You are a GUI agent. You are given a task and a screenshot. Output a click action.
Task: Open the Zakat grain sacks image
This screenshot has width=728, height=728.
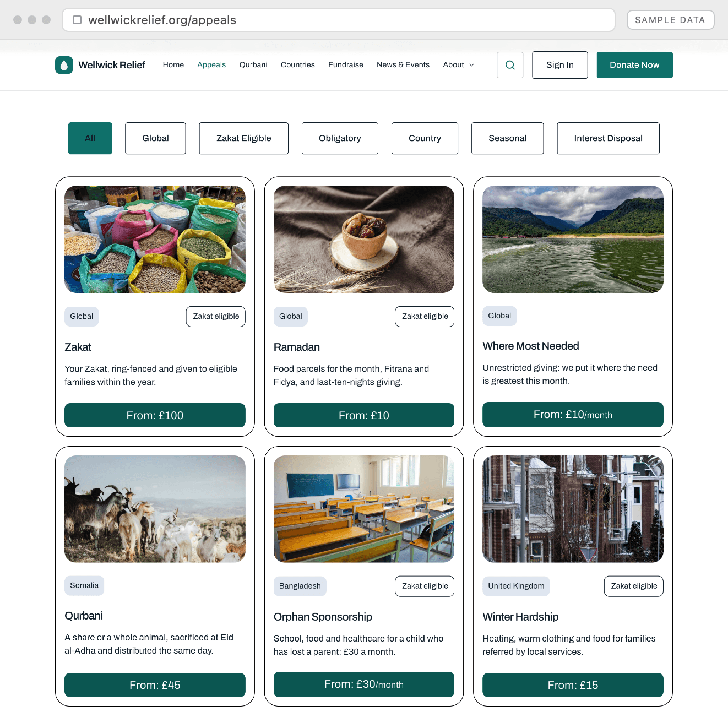click(x=155, y=239)
